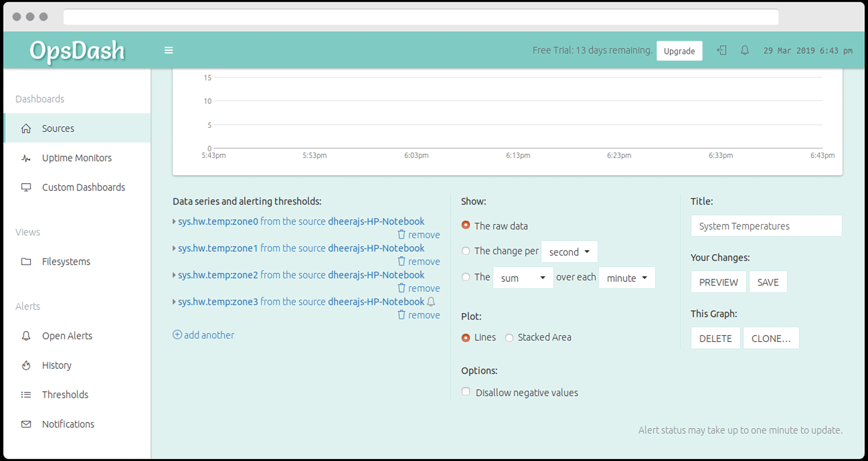The image size is (868, 461).
Task: Click the hamburger menu icon in the header
Action: [168, 50]
